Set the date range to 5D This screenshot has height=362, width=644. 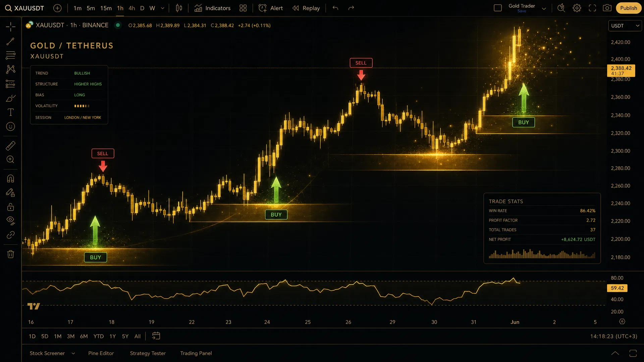(x=45, y=336)
